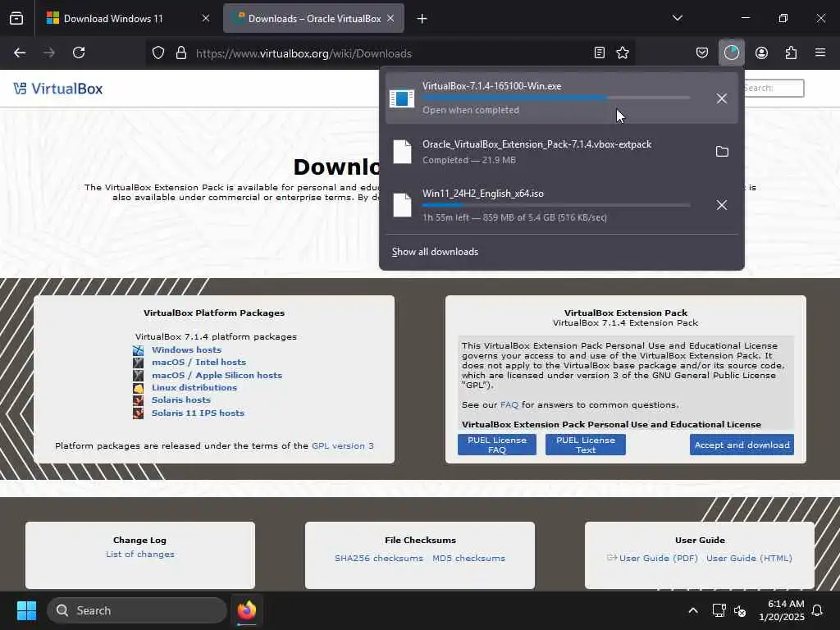Click the VirtualBox site search field
Viewport: 840px width, 630px height.
pos(772,89)
